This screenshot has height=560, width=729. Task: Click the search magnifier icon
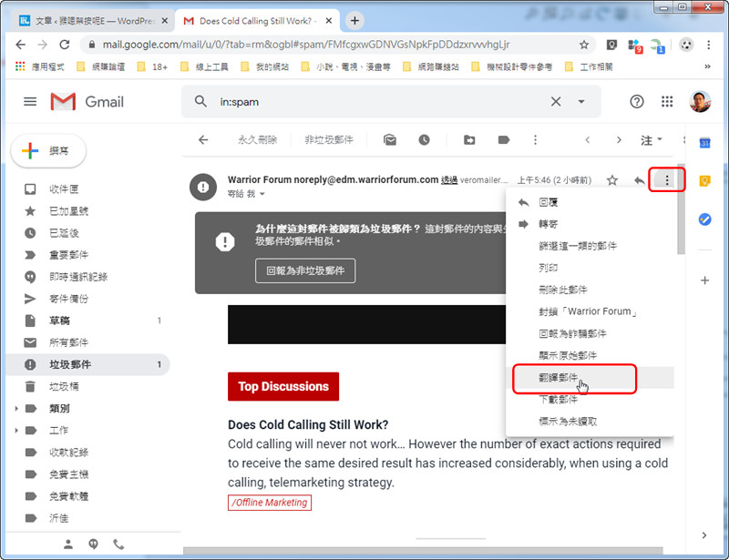pos(200,101)
